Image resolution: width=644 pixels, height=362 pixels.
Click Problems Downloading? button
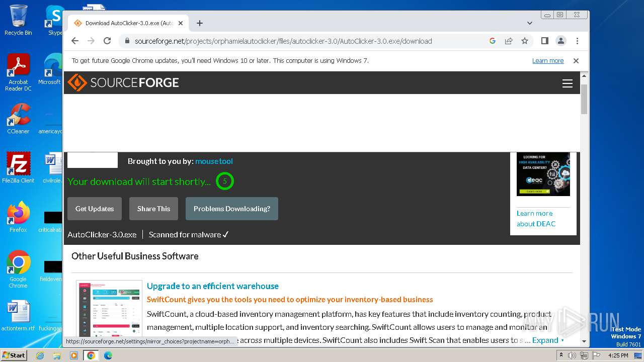[232, 209]
